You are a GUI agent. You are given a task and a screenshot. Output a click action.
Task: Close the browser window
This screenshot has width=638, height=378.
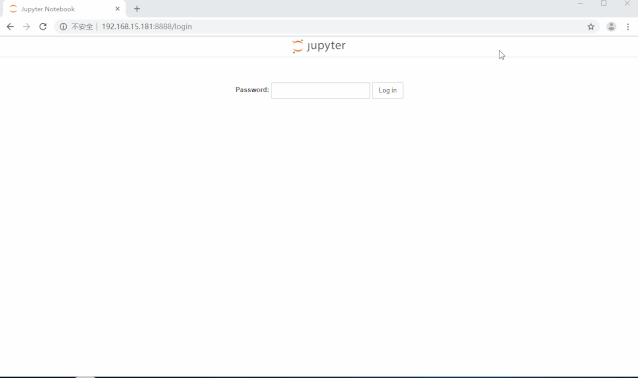click(627, 4)
